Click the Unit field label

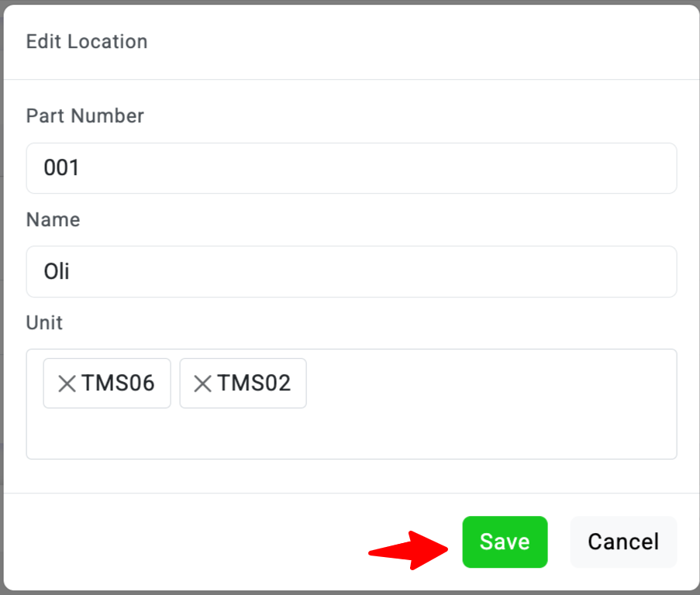click(45, 323)
